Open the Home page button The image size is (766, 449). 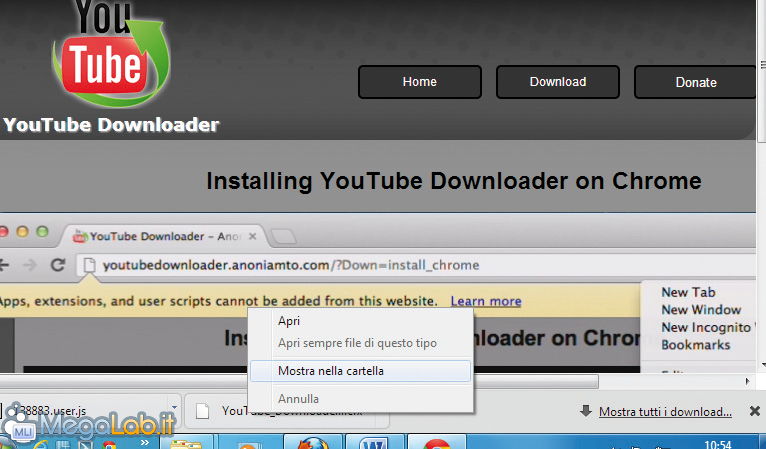420,82
